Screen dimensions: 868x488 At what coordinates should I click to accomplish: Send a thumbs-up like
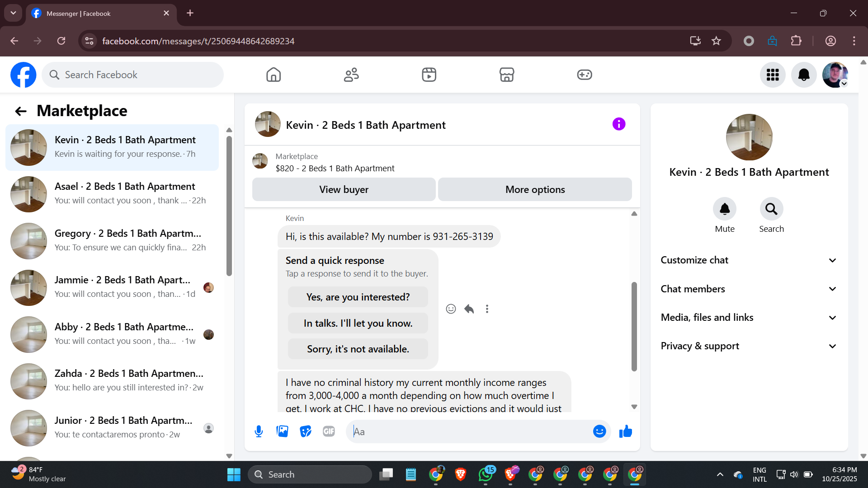626,432
